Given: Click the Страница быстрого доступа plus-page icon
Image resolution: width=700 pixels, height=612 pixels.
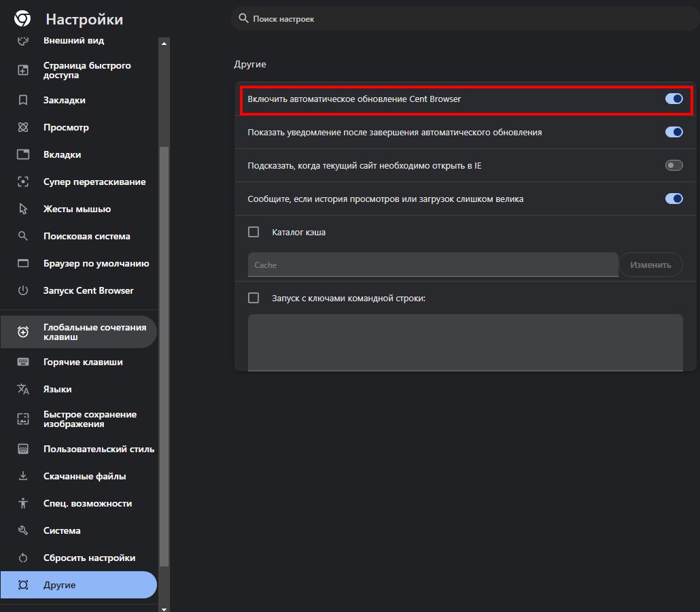Looking at the screenshot, I should coord(23,70).
